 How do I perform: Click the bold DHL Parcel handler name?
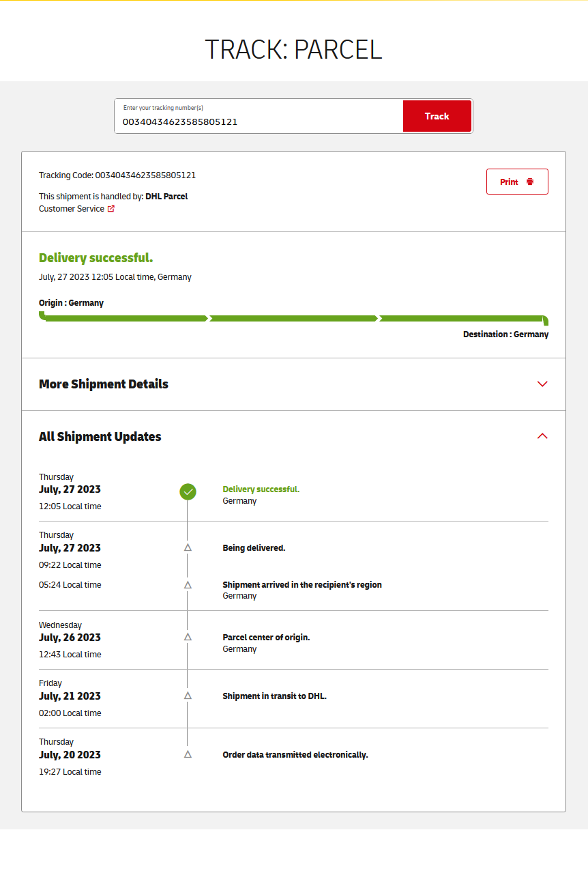tap(166, 197)
